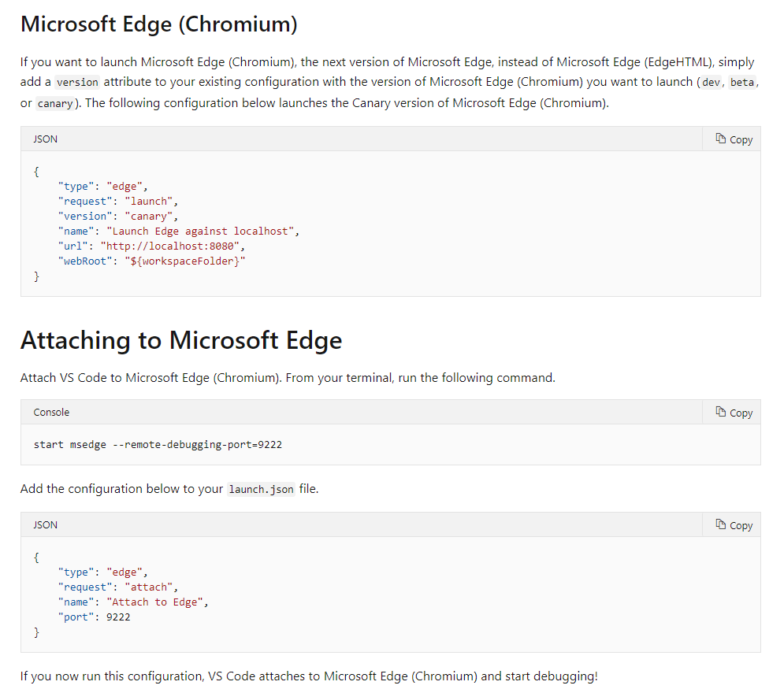Click the inline "beta" code term
Screen dimensions: 784x689
tap(743, 83)
